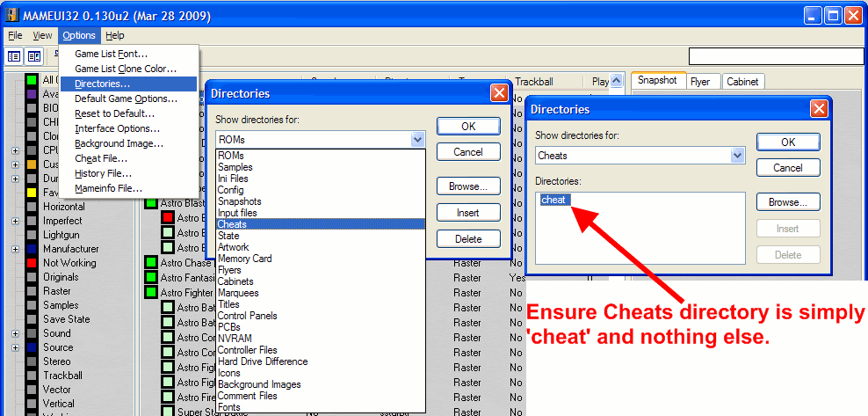Choose Interface Options... menu entry

(128, 128)
